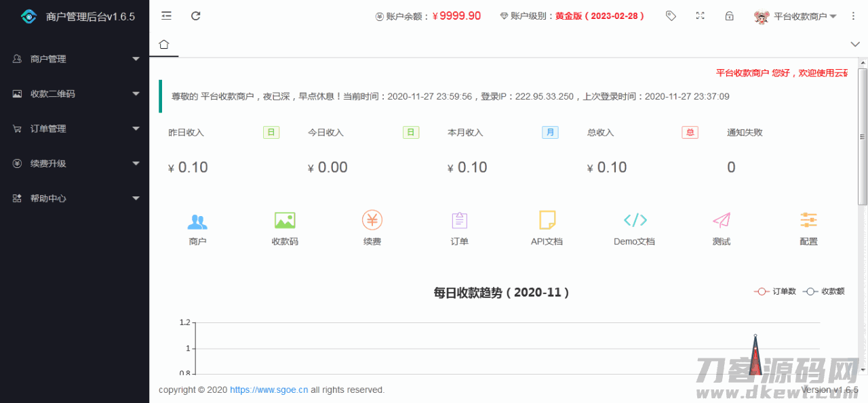This screenshot has height=403, width=868.
Task: Click the Demo文档 code icon
Action: pos(635,221)
